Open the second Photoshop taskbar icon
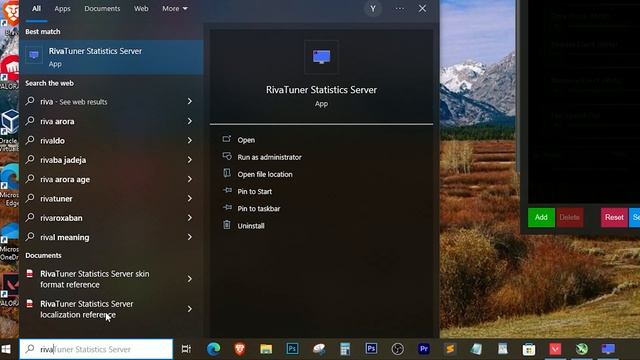This screenshot has width=640, height=360. [x=371, y=348]
